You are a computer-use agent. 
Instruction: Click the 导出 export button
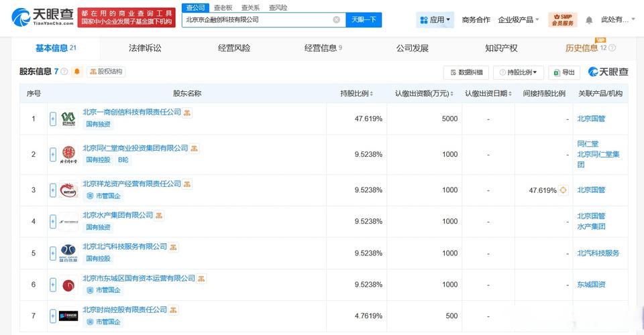[x=564, y=72]
